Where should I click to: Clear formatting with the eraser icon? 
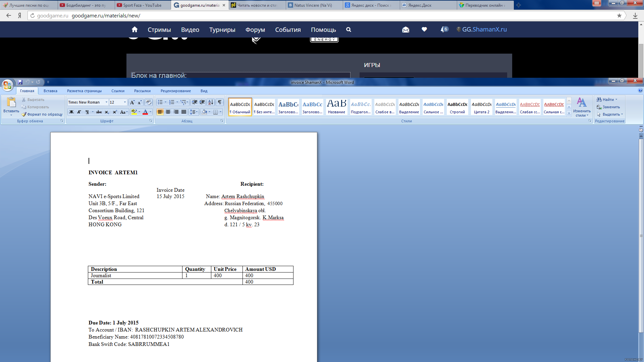[149, 102]
